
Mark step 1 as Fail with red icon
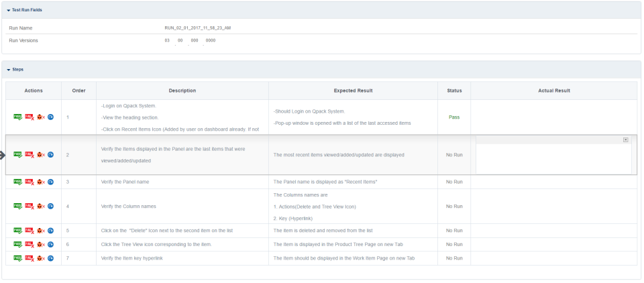point(29,117)
